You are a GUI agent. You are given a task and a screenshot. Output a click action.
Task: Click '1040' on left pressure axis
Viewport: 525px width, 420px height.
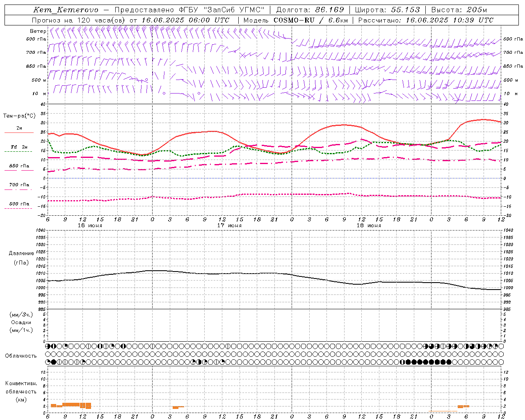(x=40, y=231)
